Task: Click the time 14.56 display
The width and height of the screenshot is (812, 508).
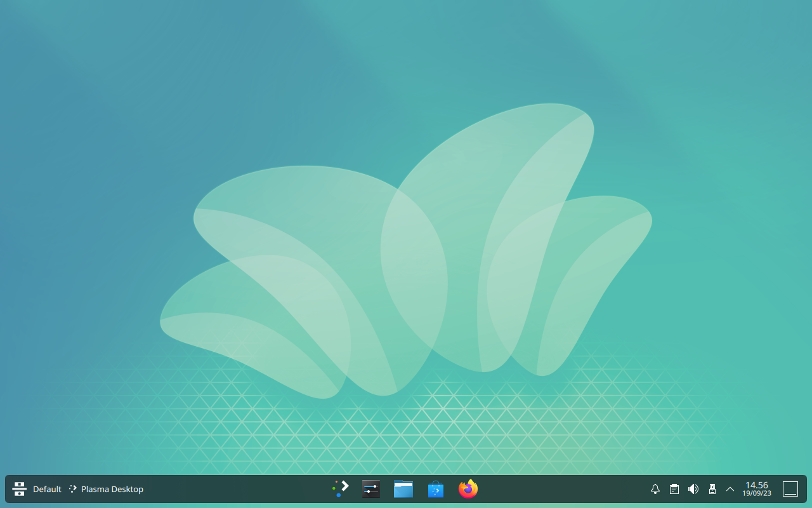Action: click(x=757, y=485)
